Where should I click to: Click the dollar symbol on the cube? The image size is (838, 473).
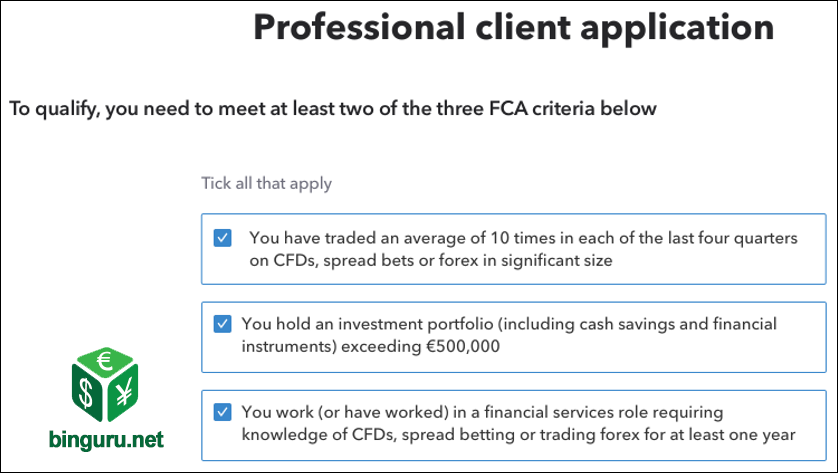86,392
